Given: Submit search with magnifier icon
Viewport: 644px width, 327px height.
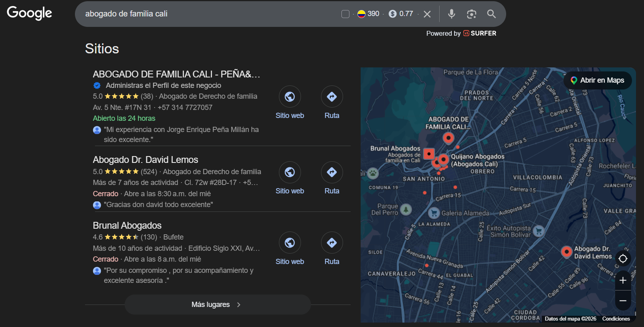Looking at the screenshot, I should click(x=491, y=14).
